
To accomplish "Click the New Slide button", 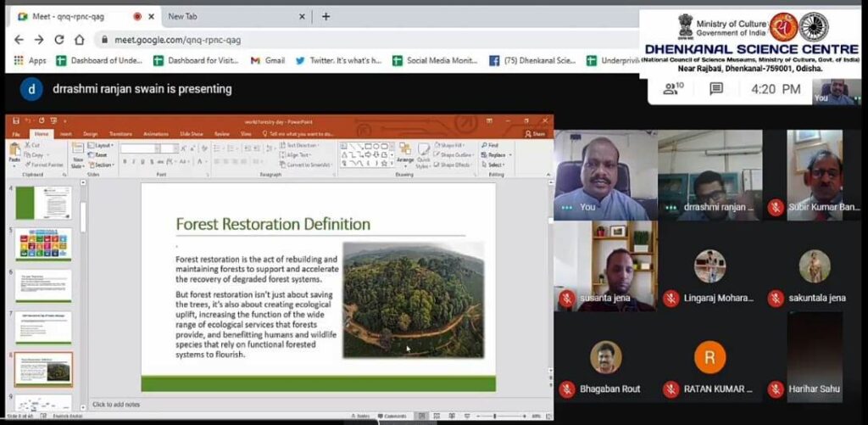I will tap(78, 156).
